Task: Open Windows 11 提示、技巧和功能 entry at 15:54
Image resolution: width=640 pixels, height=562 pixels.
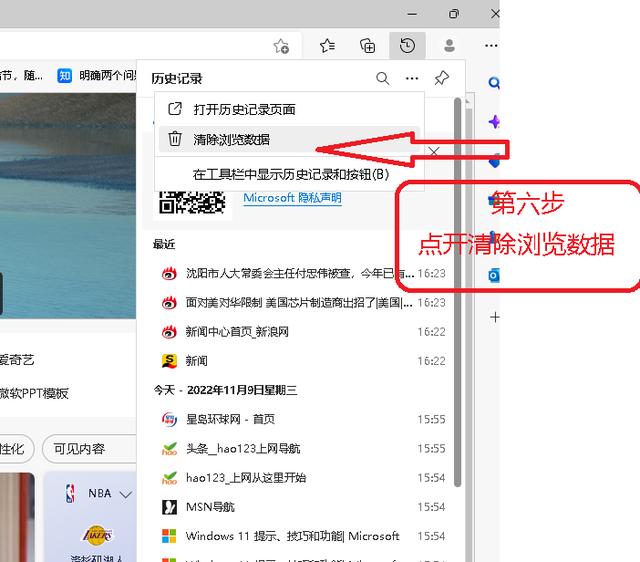Action: coord(302,536)
